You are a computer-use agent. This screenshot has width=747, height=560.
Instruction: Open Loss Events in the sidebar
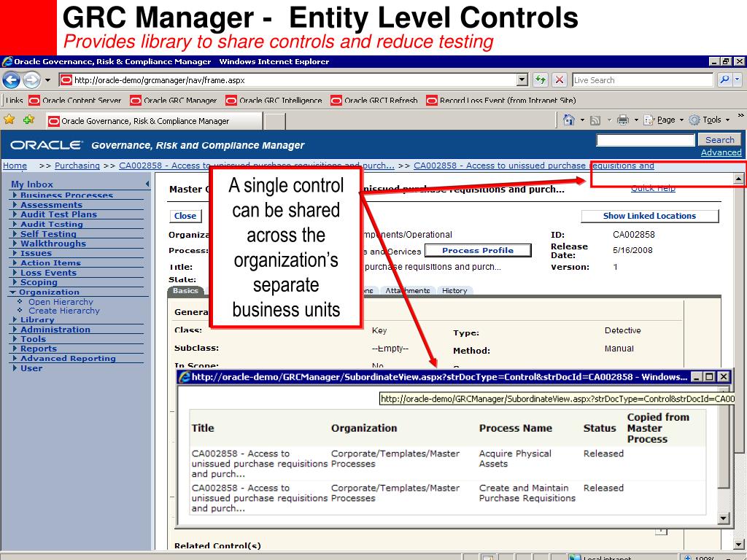click(x=48, y=273)
